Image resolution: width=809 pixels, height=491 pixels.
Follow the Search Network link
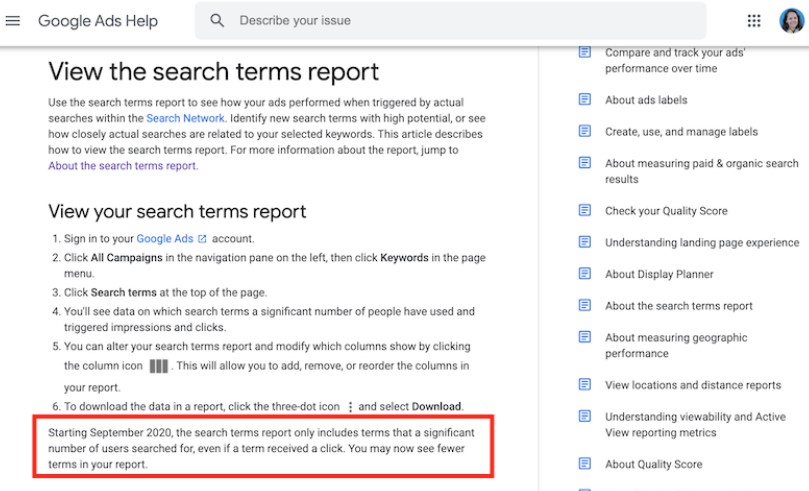point(185,118)
